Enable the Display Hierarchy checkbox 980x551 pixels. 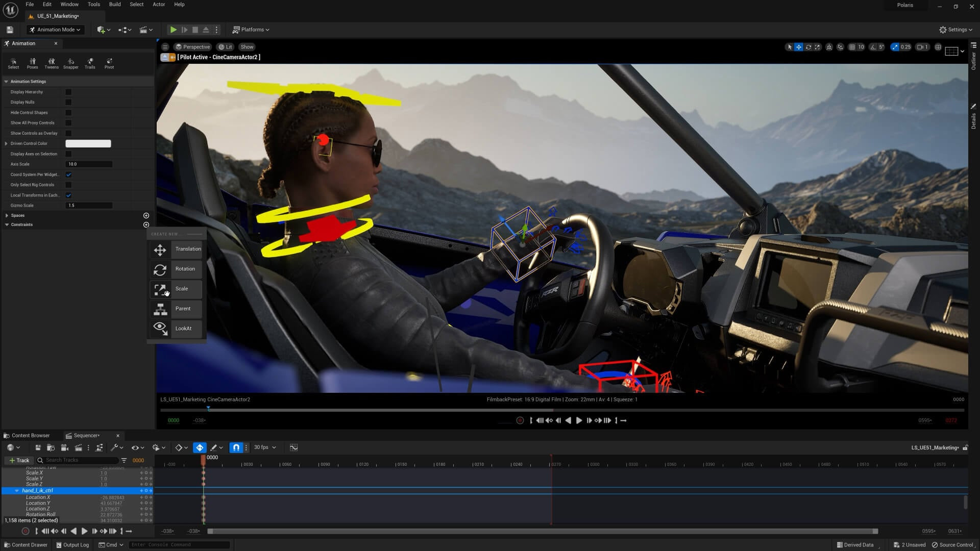tap(68, 92)
